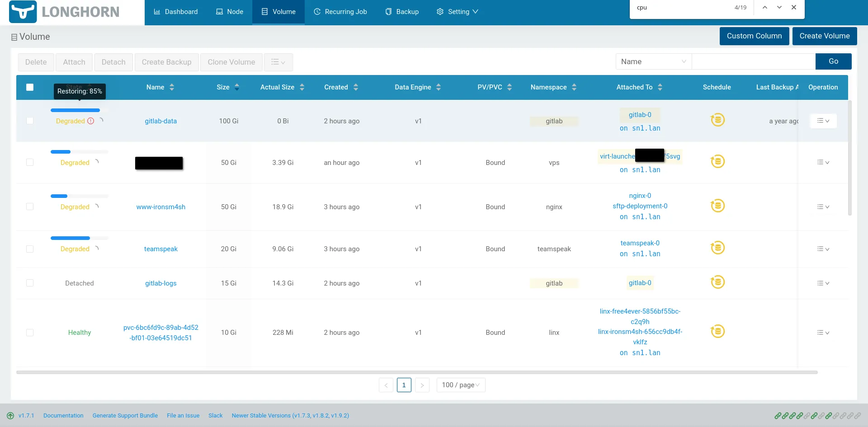Select the gitlab-data volume checkbox
The height and width of the screenshot is (427, 868).
[30, 121]
